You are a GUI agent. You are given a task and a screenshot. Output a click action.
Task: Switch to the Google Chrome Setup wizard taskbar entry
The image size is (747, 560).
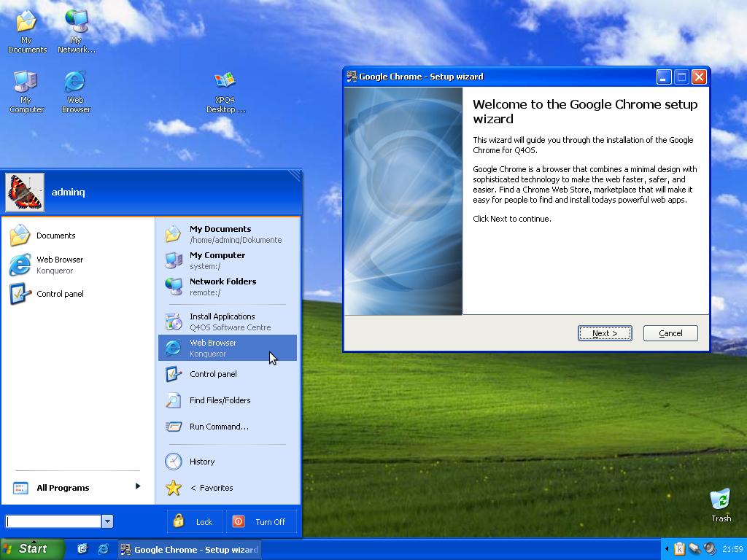(x=190, y=549)
